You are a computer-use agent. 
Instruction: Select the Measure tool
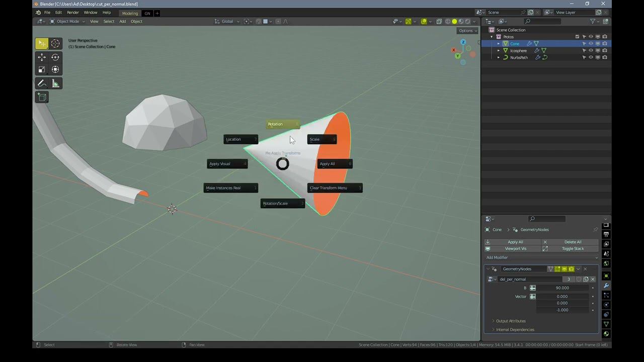click(55, 84)
